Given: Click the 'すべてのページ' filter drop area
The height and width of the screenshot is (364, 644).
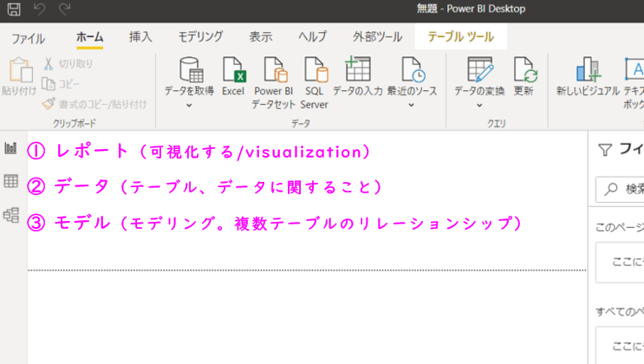Looking at the screenshot, I should (x=620, y=345).
